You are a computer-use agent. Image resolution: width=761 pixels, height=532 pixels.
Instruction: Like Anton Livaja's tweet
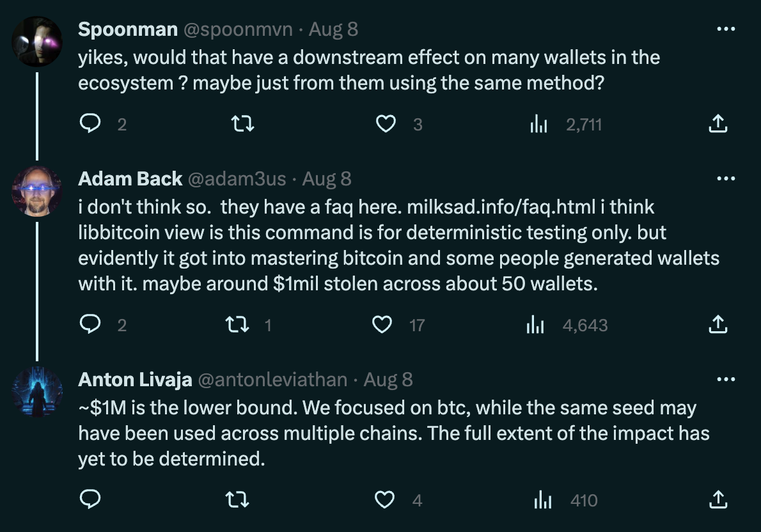click(384, 499)
